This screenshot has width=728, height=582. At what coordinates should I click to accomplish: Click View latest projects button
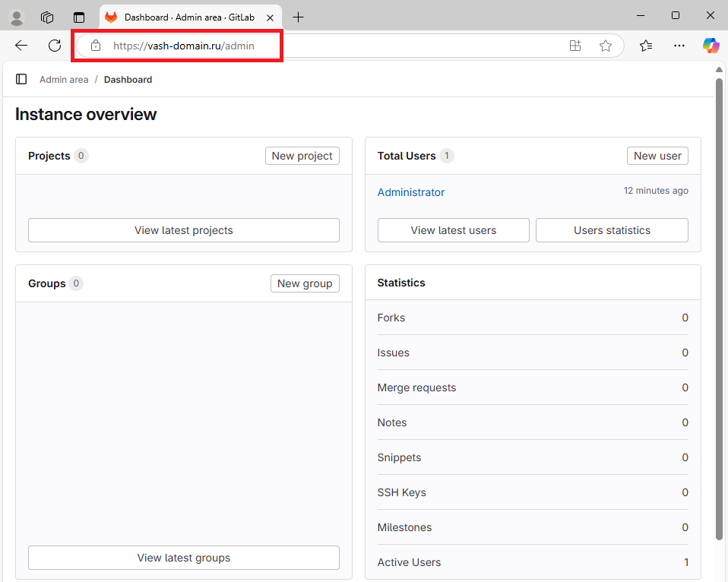184,230
